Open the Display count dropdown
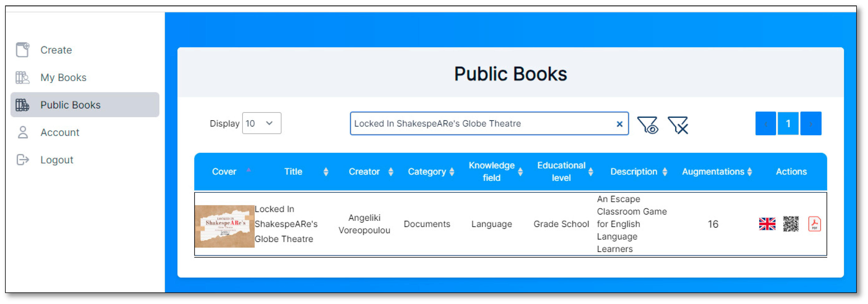Viewport: 868px width, 304px height. pyautogui.click(x=262, y=123)
